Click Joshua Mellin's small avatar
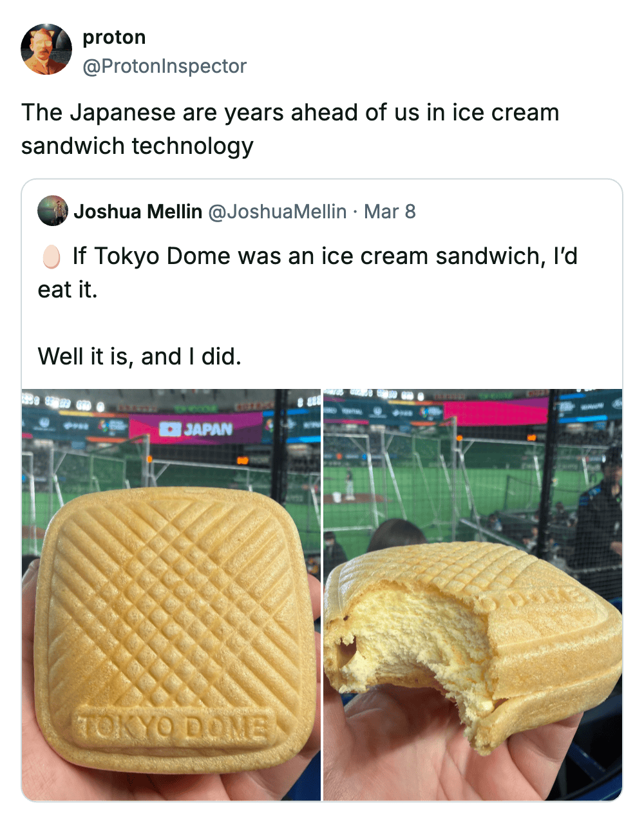This screenshot has height=823, width=644. [x=53, y=211]
